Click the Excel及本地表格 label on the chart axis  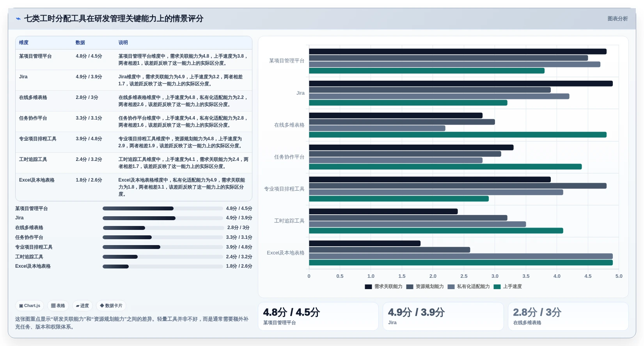click(286, 253)
